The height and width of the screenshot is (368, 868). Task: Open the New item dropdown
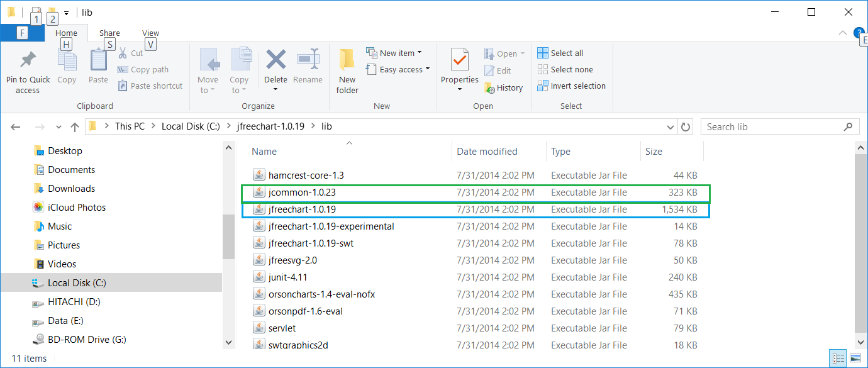(x=394, y=53)
